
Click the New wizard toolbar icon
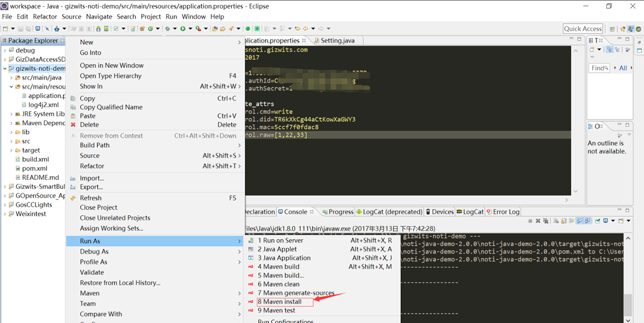[6, 28]
